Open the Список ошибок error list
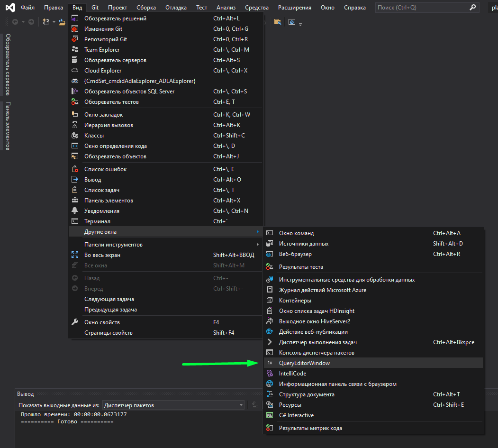498x448 pixels. 105,169
